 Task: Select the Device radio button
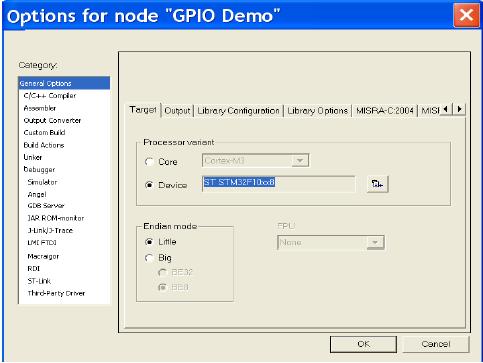[x=149, y=185]
